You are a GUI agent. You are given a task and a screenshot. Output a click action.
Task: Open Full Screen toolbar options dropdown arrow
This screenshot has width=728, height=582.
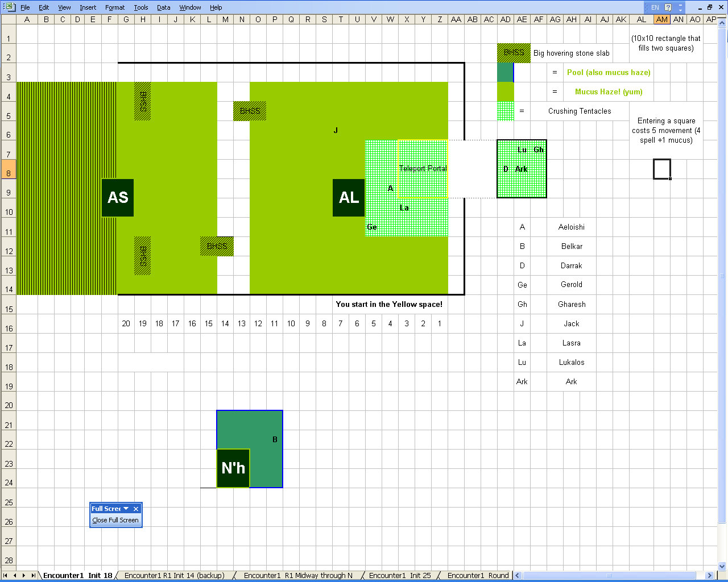126,509
